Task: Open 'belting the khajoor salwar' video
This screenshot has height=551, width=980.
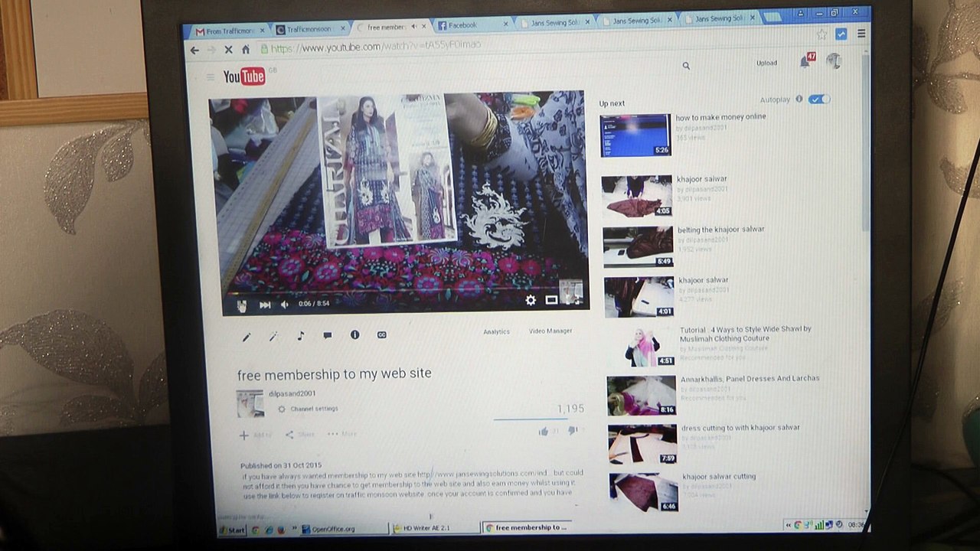Action: pos(720,230)
